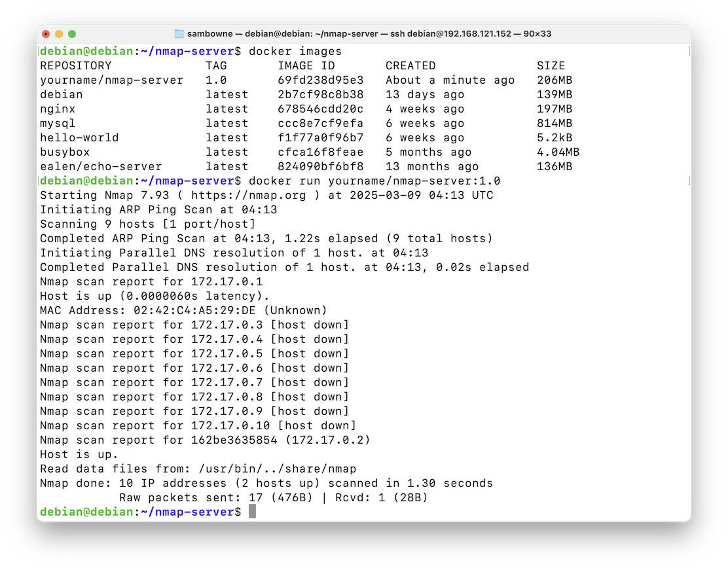Click scan report for 172.17.0.8
Screen dimensions: 728x570
[x=194, y=397]
